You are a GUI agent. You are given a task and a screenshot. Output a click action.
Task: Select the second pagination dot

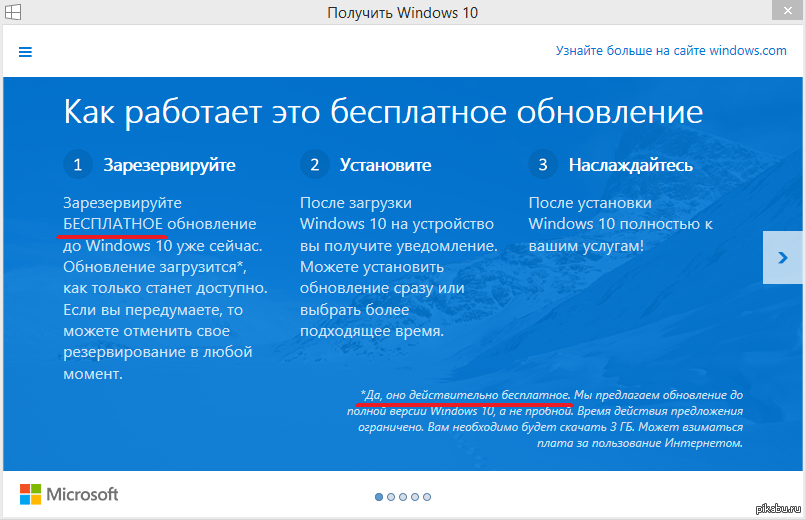(391, 496)
